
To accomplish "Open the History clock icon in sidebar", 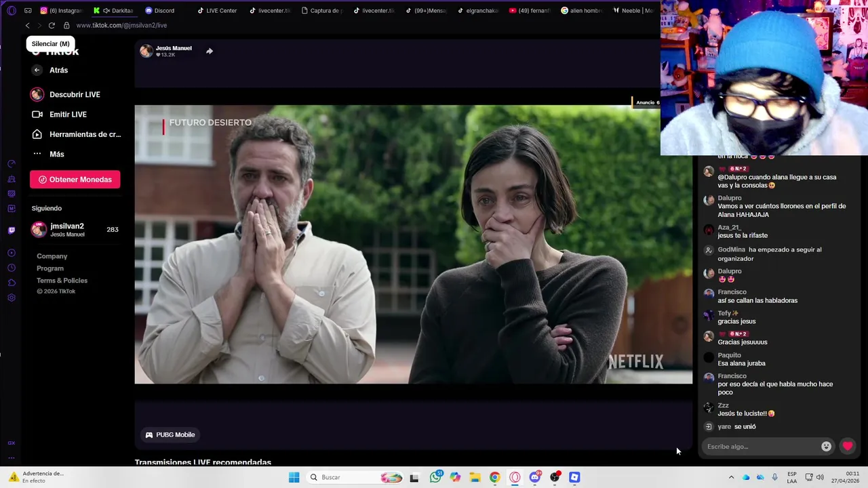I will tap(12, 268).
